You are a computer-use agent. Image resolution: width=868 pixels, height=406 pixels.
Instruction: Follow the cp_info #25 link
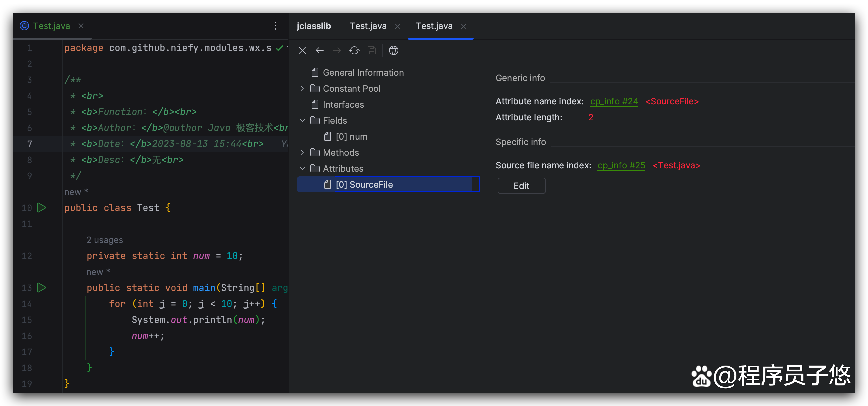pyautogui.click(x=621, y=165)
